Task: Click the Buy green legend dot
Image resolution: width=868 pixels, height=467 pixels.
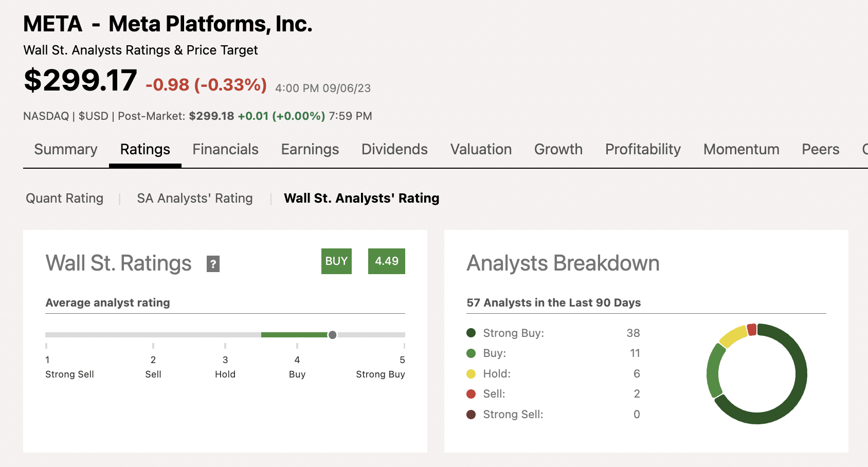Action: point(471,353)
